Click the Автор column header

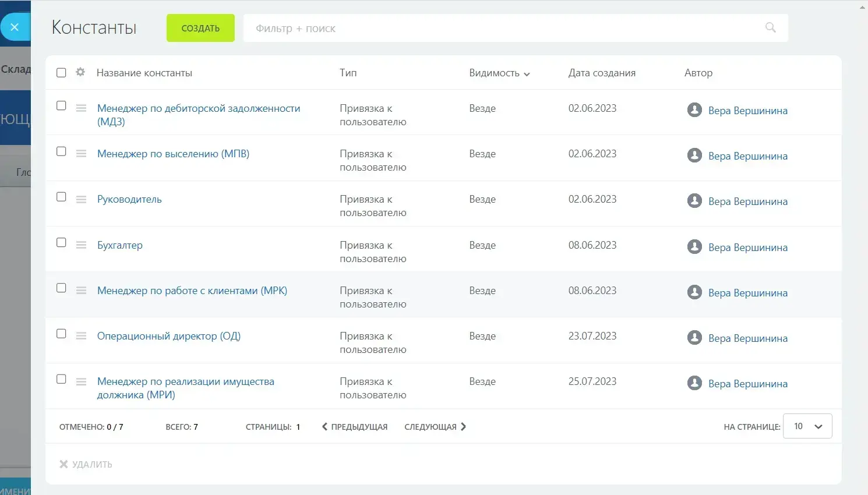(x=698, y=73)
